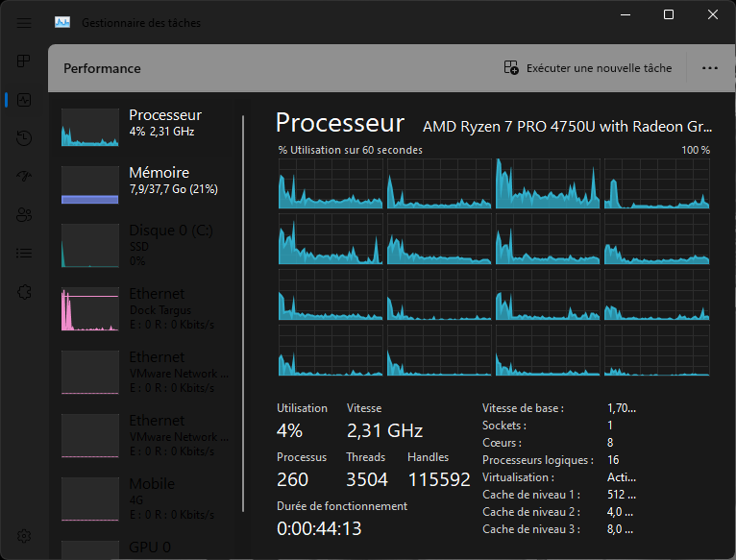Click the Handles count 115592
Screen dimensions: 736x560
pos(439,479)
